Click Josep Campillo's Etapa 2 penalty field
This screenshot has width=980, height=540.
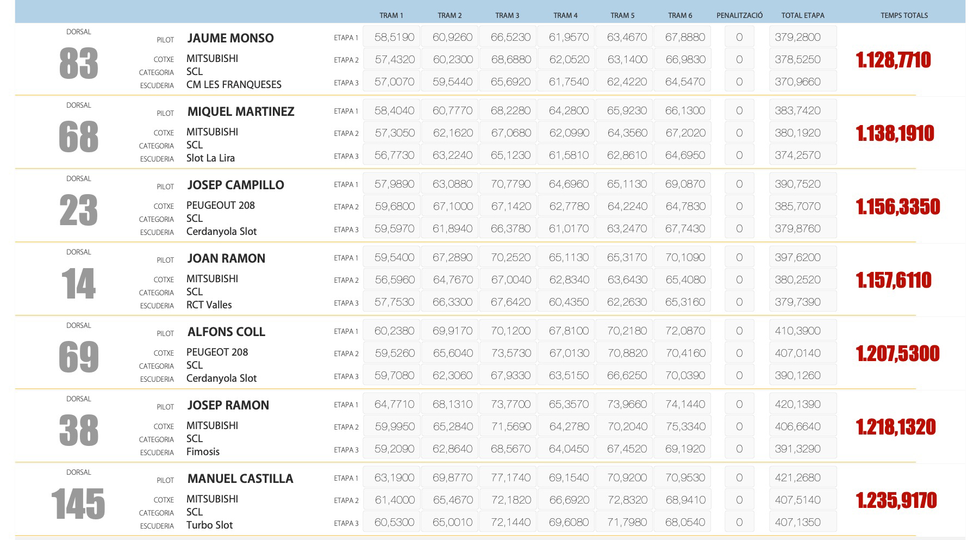click(x=739, y=207)
